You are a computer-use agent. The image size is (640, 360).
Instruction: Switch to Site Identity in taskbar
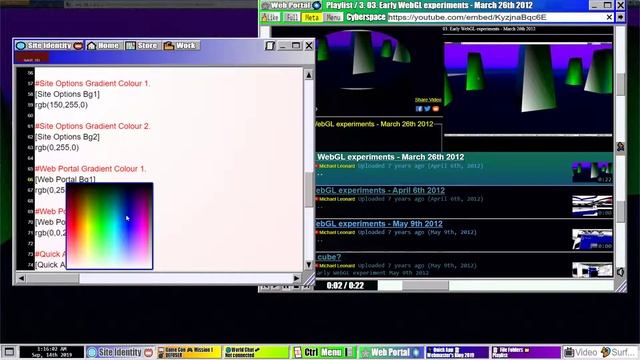(120, 352)
